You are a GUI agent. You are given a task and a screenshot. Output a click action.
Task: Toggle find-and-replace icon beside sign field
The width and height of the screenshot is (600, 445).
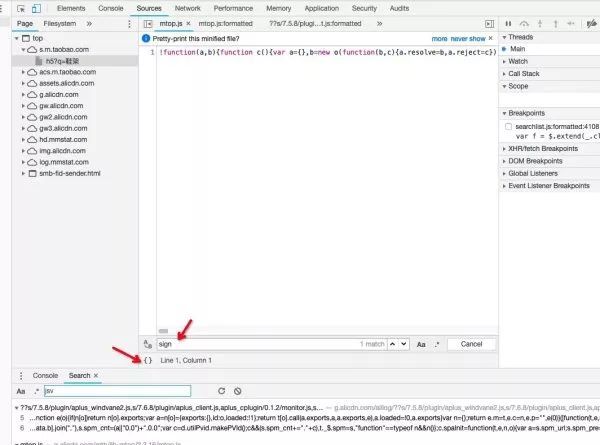point(148,344)
